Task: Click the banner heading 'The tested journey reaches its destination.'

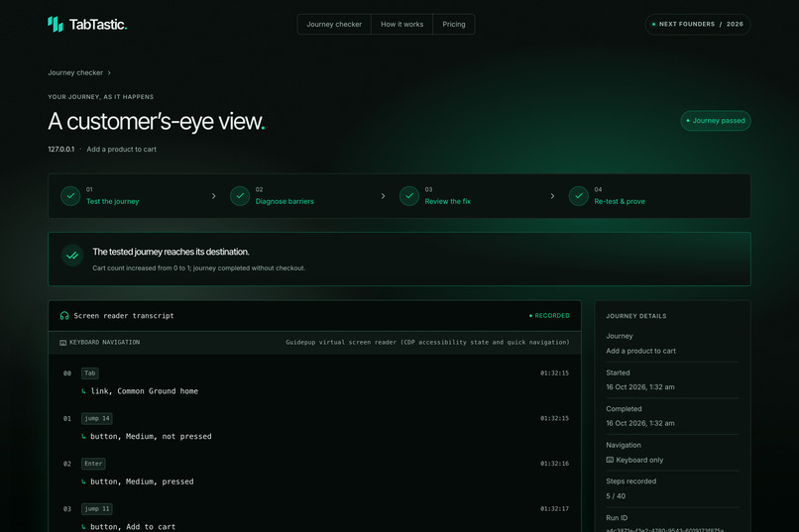Action: tap(171, 252)
